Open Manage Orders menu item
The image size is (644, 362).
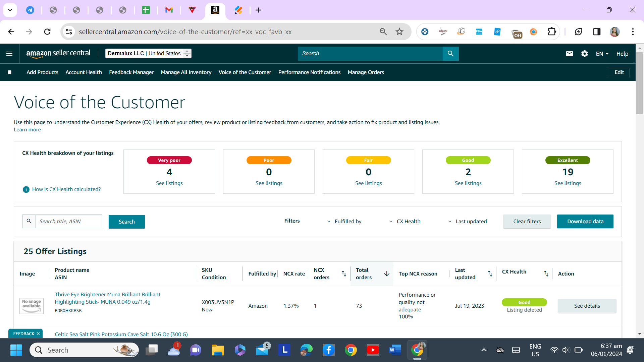(x=366, y=72)
